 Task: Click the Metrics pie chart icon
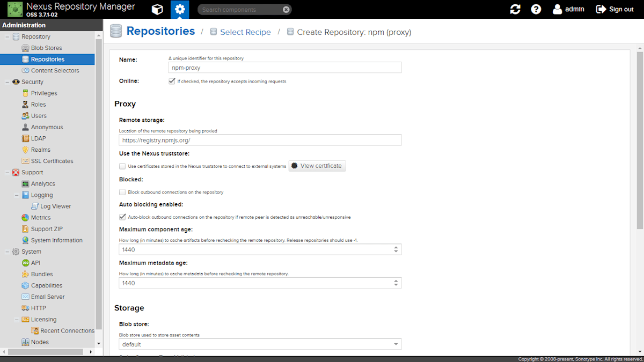tap(25, 218)
